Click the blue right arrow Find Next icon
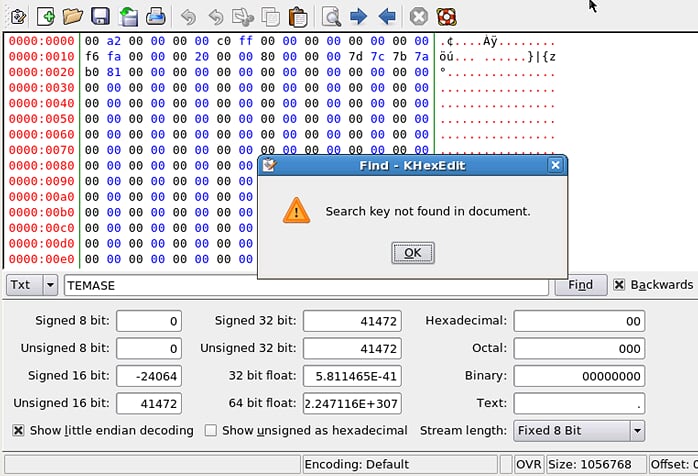Screen dimensions: 698x476 [358, 16]
